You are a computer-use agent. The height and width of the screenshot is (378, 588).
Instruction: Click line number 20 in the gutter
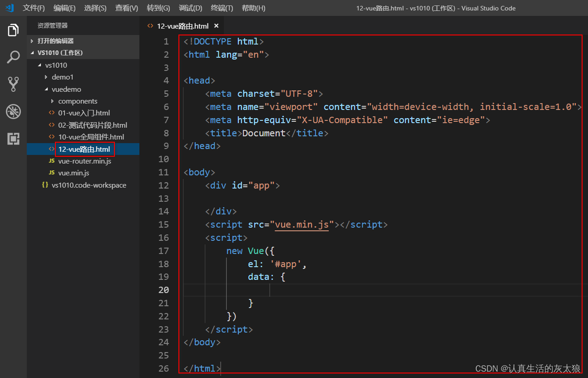163,290
